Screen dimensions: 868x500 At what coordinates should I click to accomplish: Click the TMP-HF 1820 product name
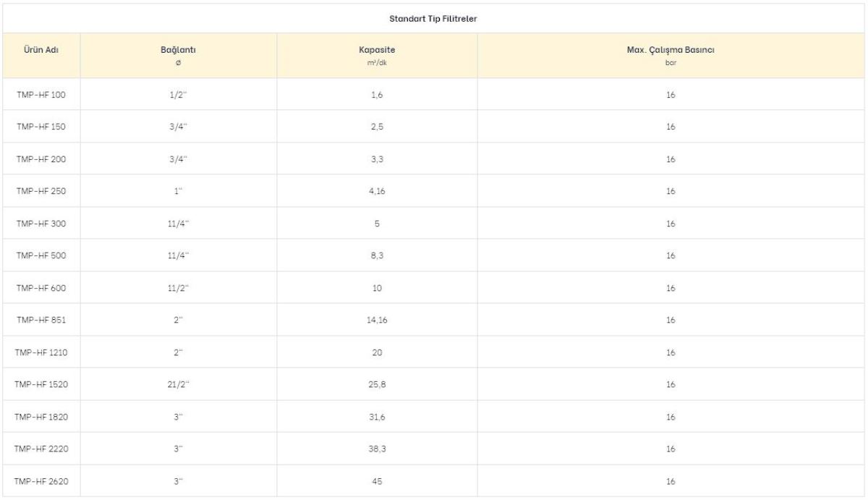(41, 417)
